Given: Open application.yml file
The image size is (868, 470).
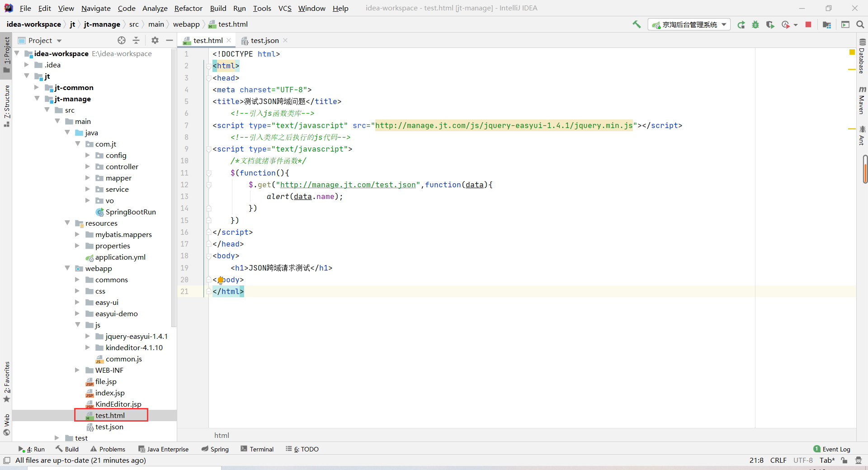Looking at the screenshot, I should [116, 257].
